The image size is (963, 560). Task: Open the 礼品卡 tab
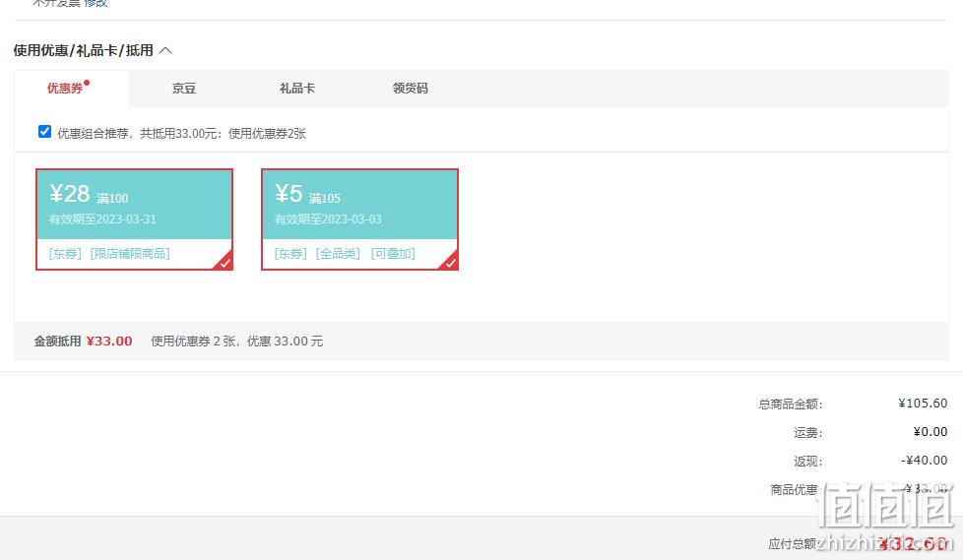click(x=297, y=89)
